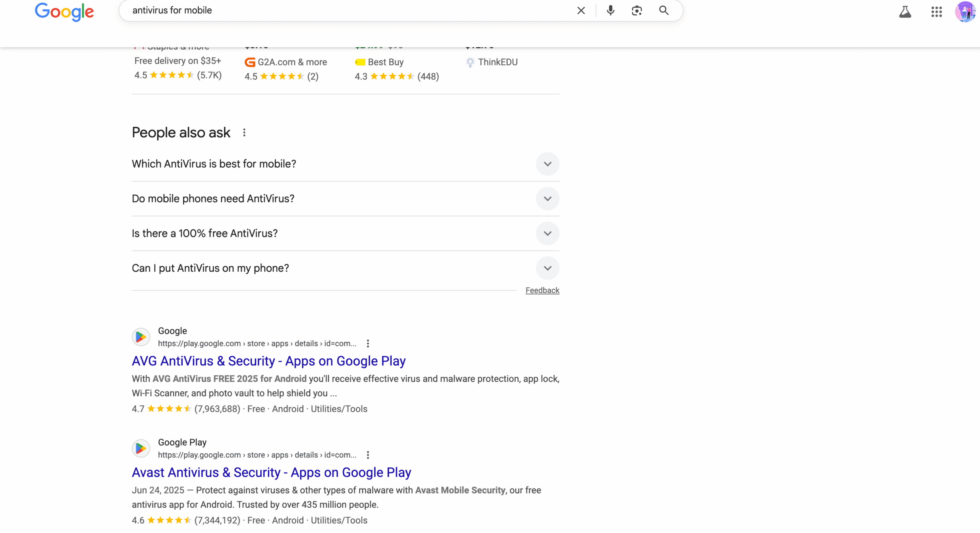Click the 4.5 rating (2) reviews
Image resolution: width=980 pixels, height=533 pixels.
281,77
